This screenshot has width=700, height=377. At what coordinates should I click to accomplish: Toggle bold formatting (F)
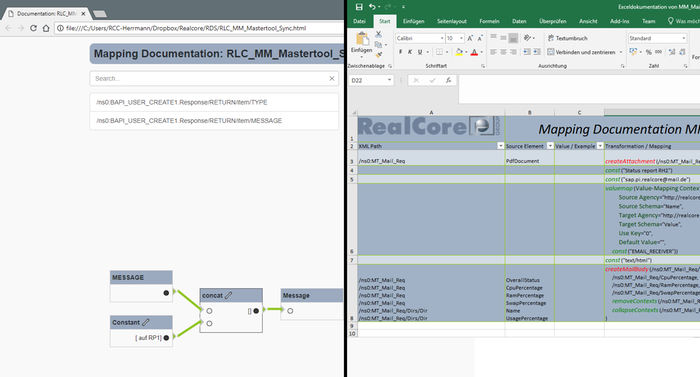(400, 52)
